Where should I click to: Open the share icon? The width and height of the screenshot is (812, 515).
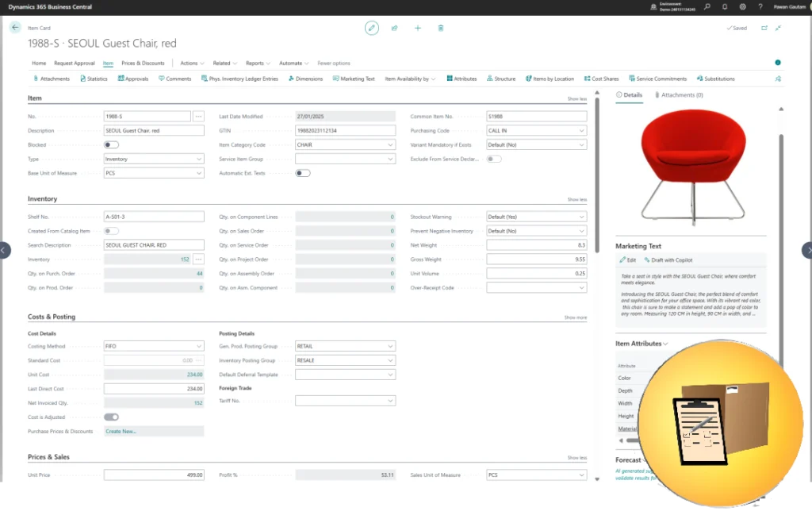tap(395, 28)
